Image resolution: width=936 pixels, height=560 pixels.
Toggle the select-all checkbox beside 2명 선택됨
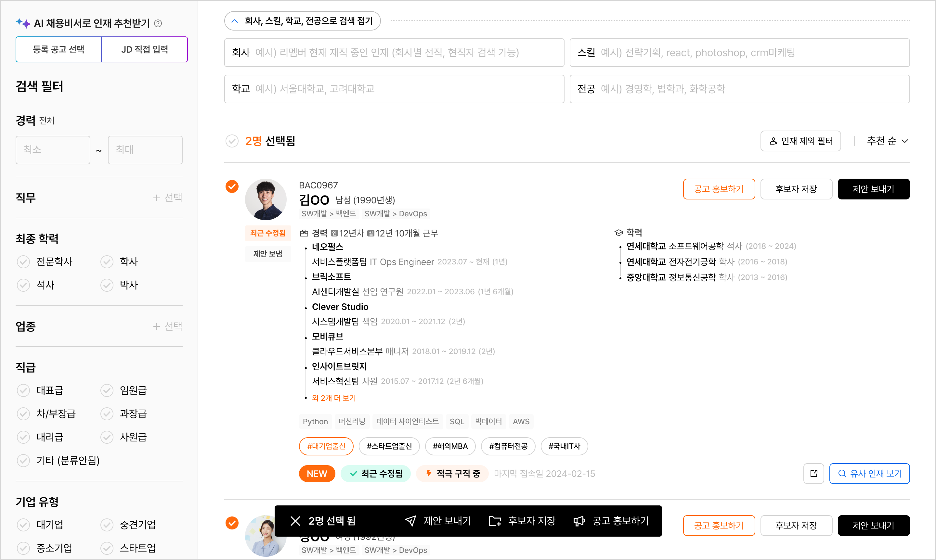(232, 141)
